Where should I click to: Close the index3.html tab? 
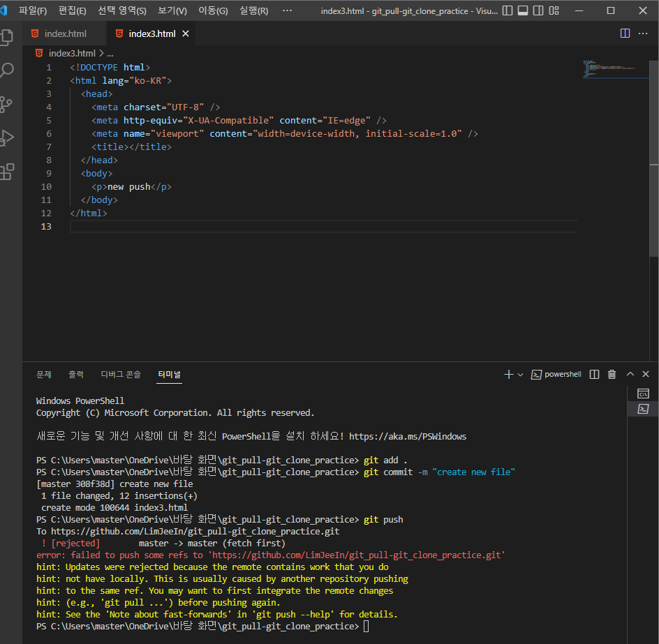[x=186, y=33]
